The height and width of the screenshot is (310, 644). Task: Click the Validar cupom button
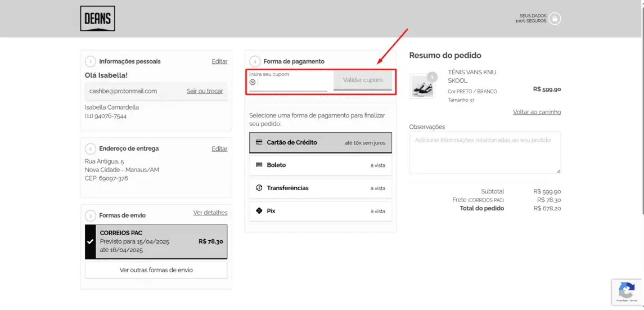pos(363,80)
